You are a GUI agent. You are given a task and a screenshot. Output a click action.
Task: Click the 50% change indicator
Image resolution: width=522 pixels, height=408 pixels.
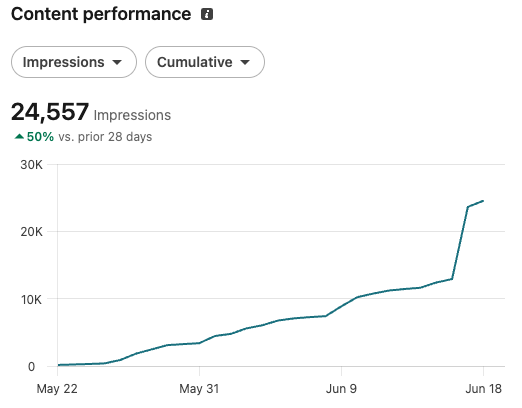(x=40, y=137)
